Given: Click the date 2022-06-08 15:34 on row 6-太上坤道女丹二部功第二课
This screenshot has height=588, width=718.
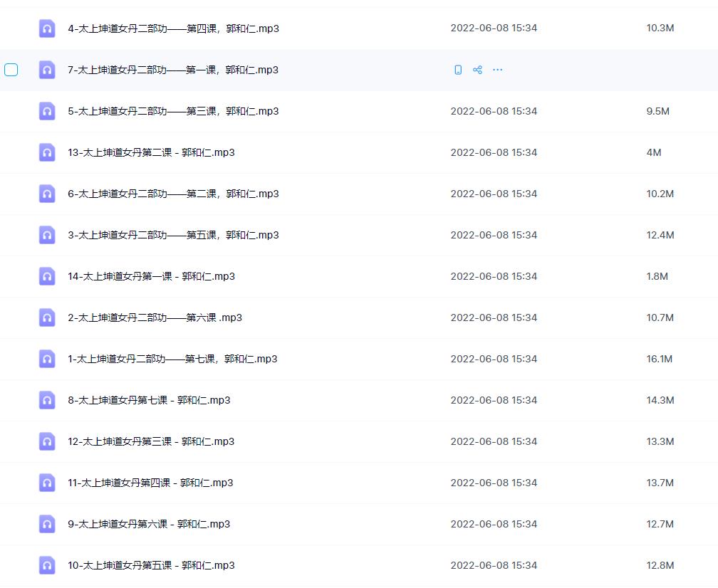Looking at the screenshot, I should pos(494,194).
